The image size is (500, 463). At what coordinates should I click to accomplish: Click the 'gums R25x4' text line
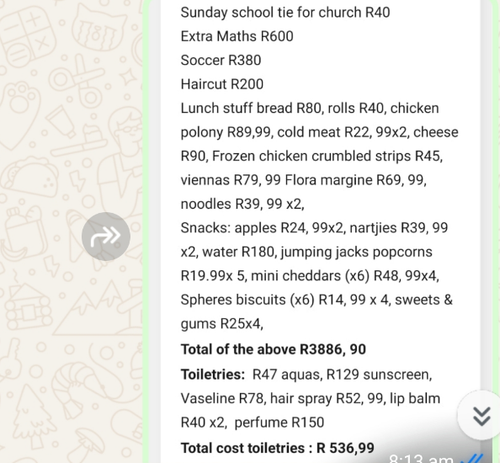coord(222,324)
